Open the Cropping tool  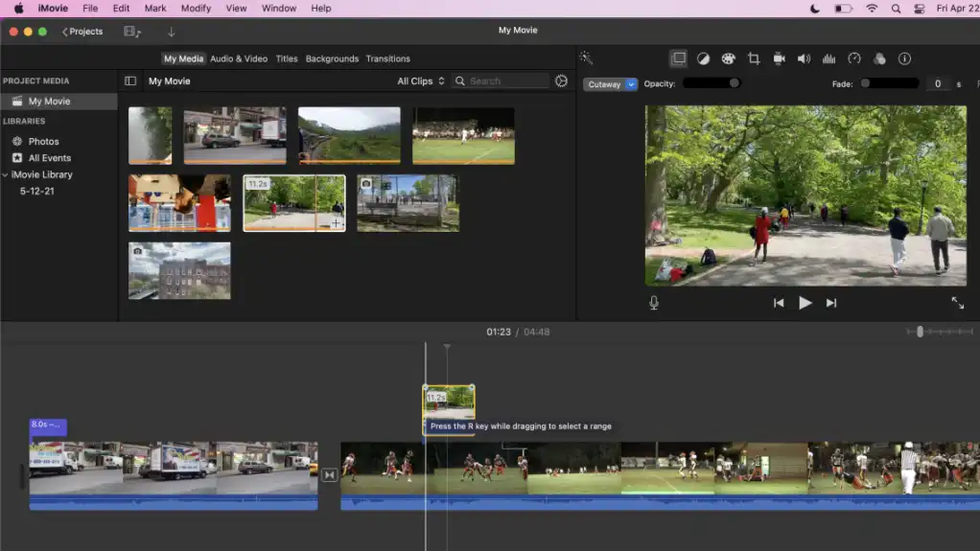[754, 58]
